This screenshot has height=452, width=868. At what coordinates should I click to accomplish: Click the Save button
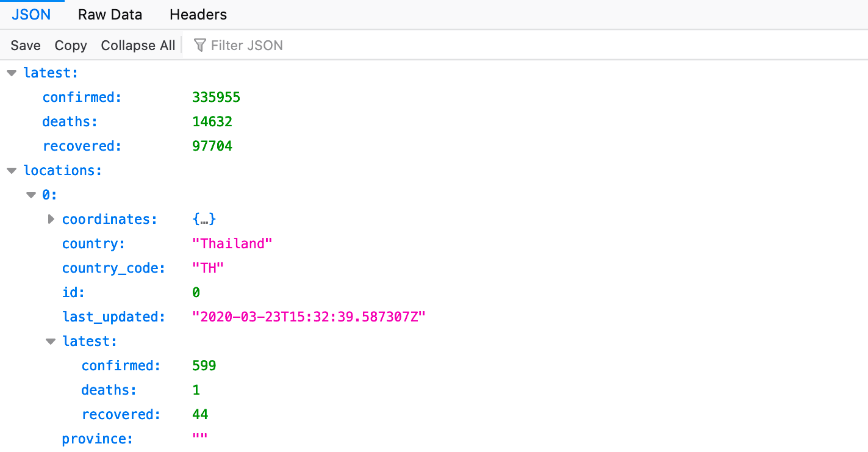tap(25, 45)
